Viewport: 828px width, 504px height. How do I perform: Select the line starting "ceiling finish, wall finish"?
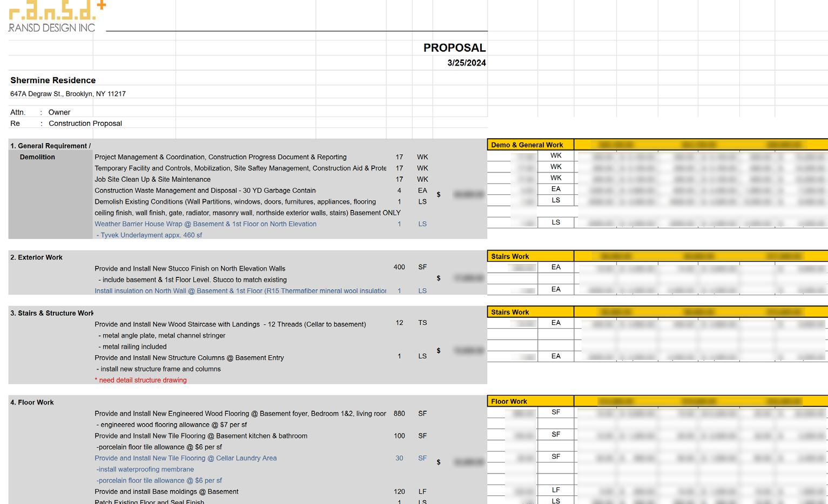click(x=247, y=213)
